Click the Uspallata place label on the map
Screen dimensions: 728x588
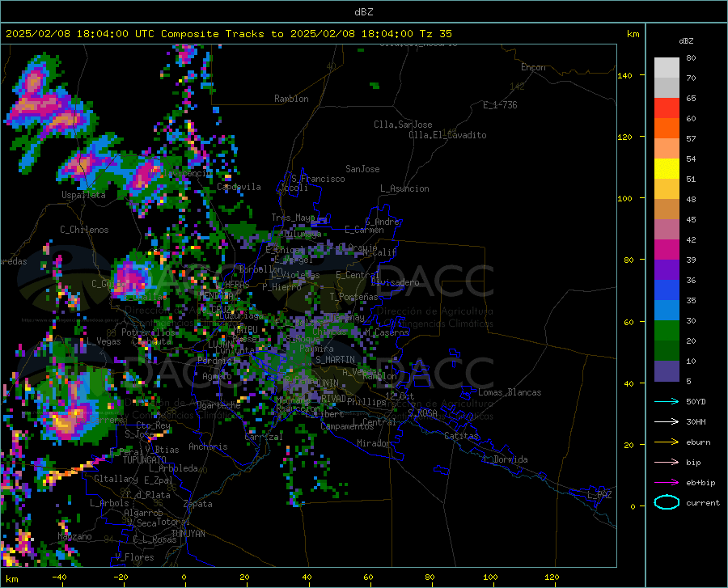[x=83, y=195]
